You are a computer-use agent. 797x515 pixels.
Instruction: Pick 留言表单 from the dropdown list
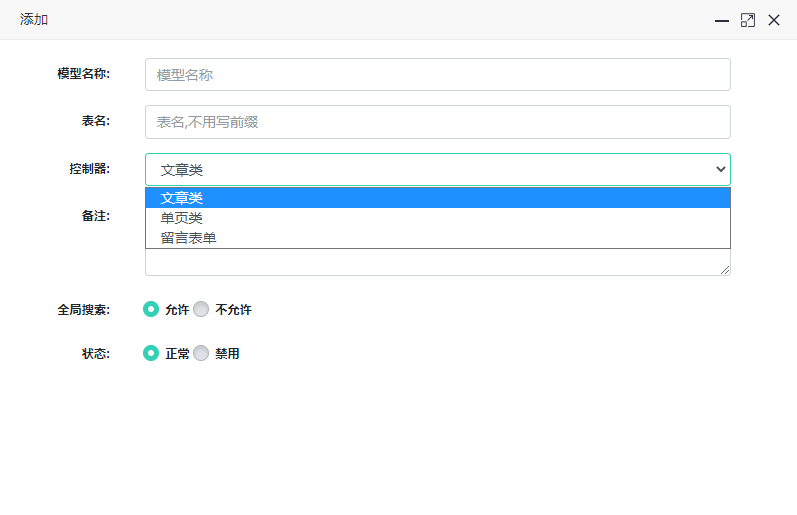point(437,238)
